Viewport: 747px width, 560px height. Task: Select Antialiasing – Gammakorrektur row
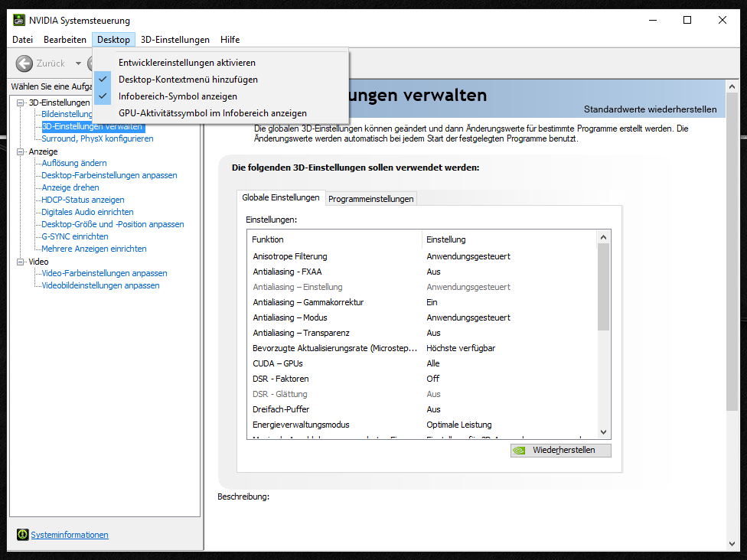[x=422, y=302]
